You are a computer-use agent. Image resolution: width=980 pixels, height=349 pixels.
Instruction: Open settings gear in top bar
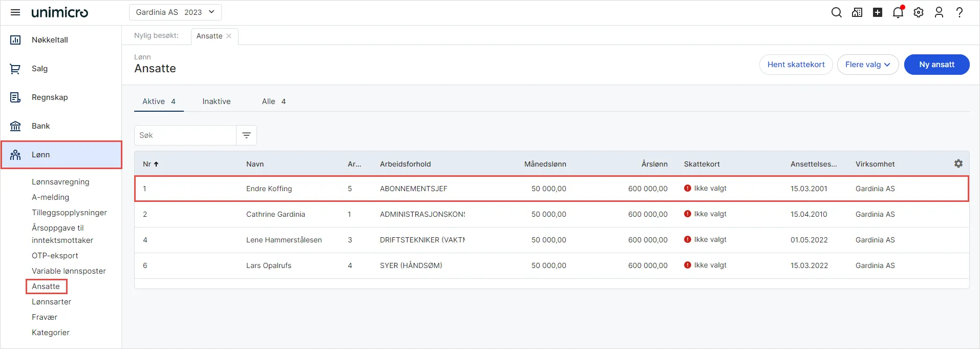pyautogui.click(x=919, y=12)
